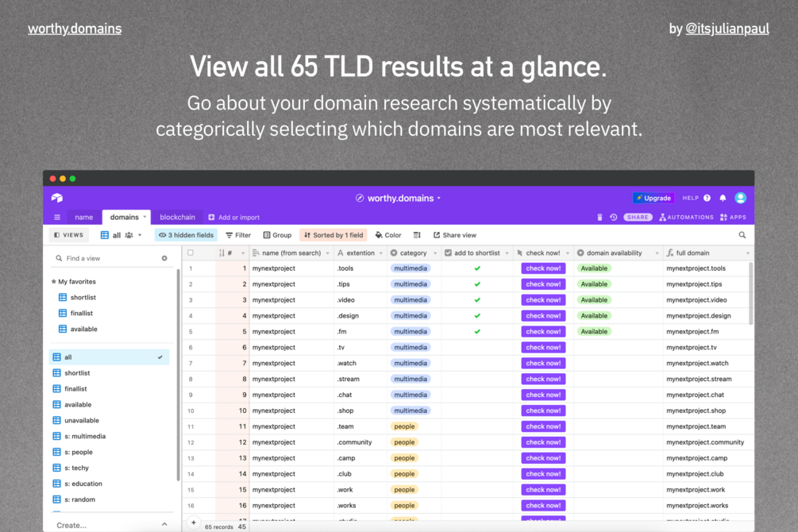The width and height of the screenshot is (798, 532).
Task: Click the user account avatar
Action: click(x=741, y=198)
